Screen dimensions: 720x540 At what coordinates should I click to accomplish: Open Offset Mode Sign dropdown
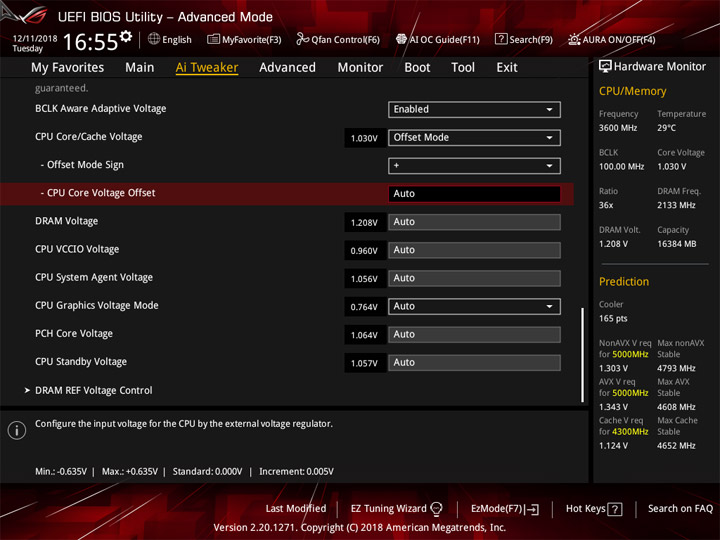click(x=474, y=166)
